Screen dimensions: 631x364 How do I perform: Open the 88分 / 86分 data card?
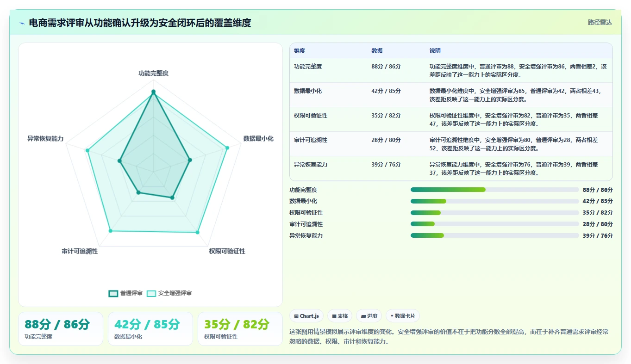(x=61, y=329)
